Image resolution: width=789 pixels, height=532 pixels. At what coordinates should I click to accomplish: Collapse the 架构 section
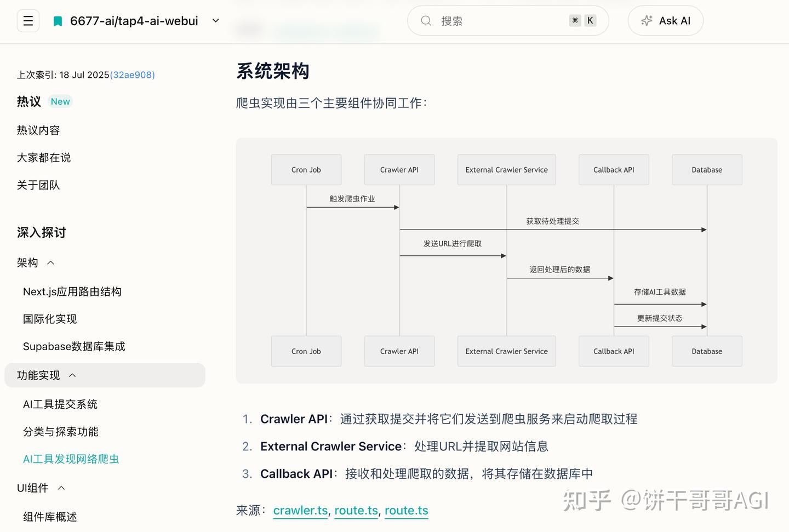pos(50,262)
